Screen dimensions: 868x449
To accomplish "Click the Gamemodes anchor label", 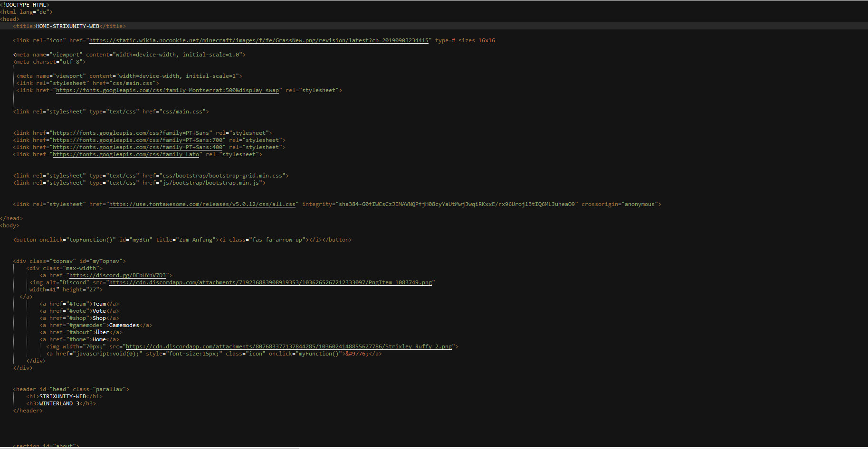I will 124,325.
